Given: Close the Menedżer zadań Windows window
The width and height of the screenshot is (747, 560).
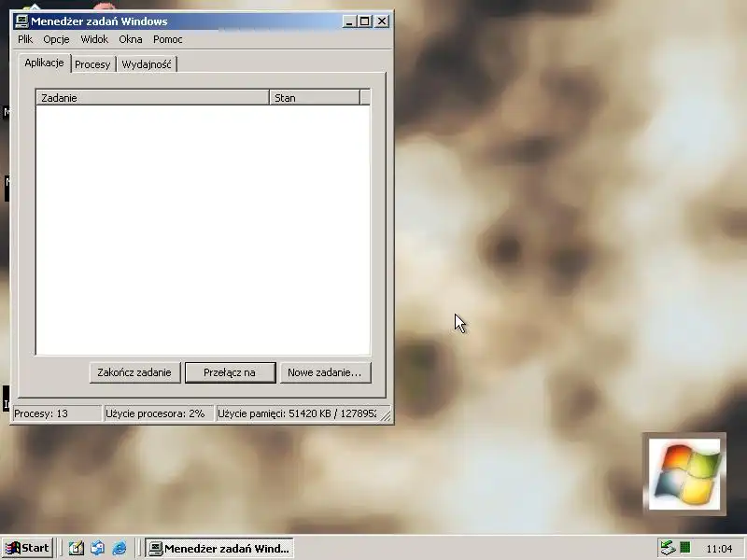Looking at the screenshot, I should click(382, 21).
